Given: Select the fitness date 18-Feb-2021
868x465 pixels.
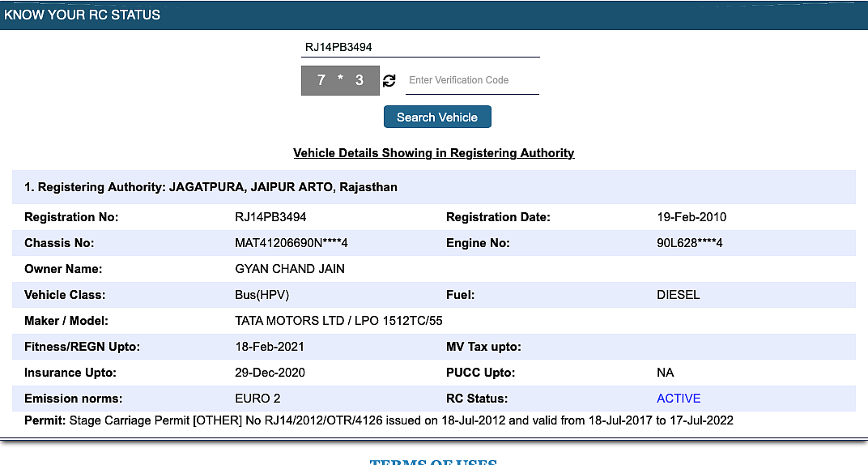Looking at the screenshot, I should tap(270, 347).
